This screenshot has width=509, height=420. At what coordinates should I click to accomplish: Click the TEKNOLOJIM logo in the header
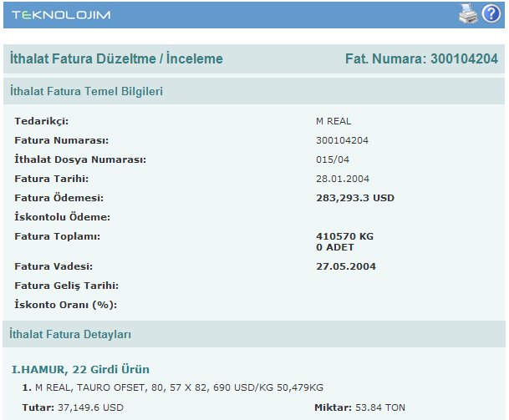click(x=60, y=15)
